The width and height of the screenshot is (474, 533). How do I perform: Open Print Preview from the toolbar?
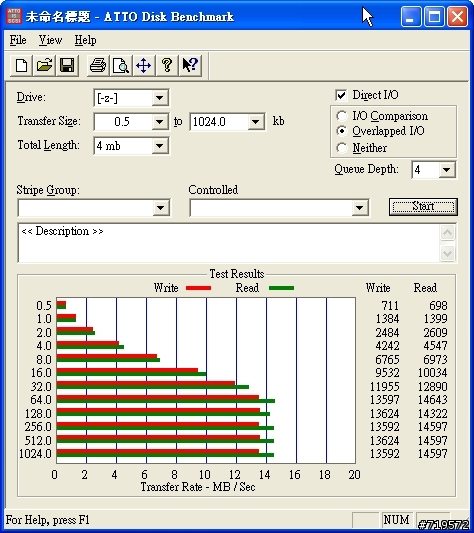[121, 65]
